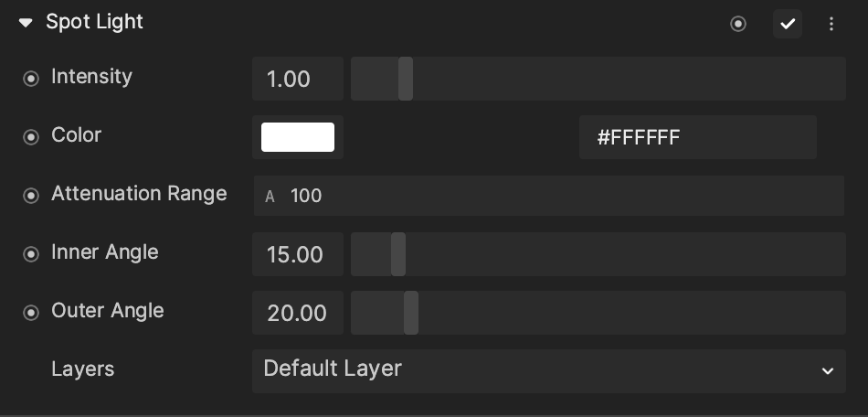
Task: Click the keyframe dot beside Attenuation Range
Action: point(31,196)
